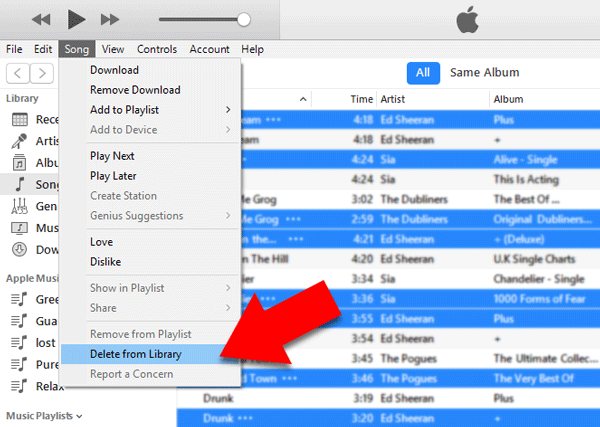Open the Account menu
This screenshot has width=600, height=427.
coord(209,49)
